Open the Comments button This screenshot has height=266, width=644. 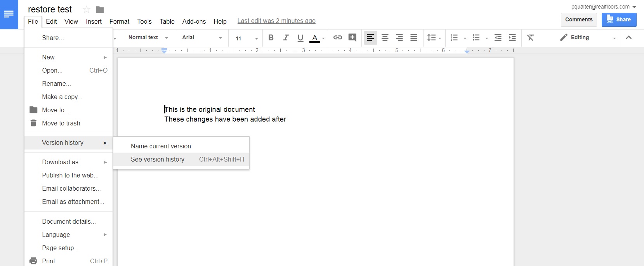579,20
